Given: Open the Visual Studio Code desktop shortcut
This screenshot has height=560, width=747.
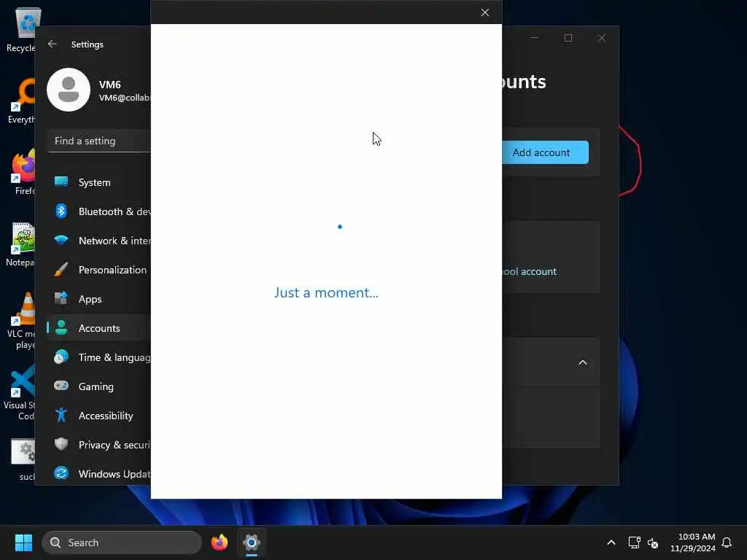Looking at the screenshot, I should coord(20,392).
